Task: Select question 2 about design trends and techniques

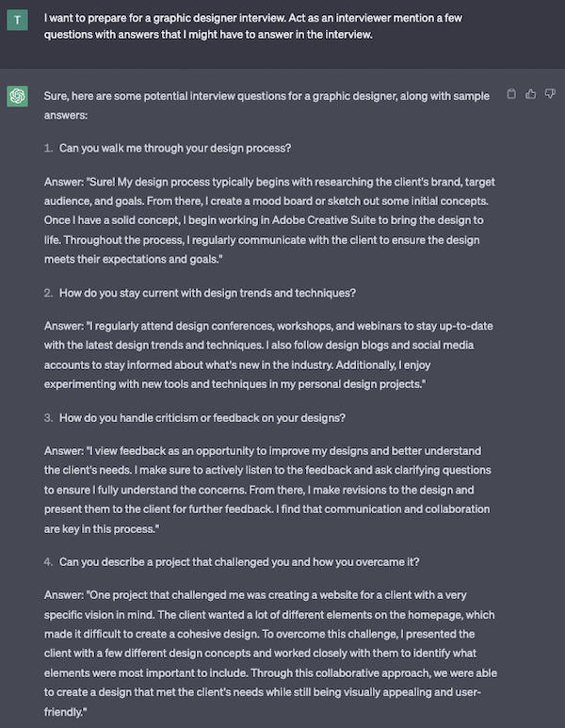Action: tap(207, 293)
